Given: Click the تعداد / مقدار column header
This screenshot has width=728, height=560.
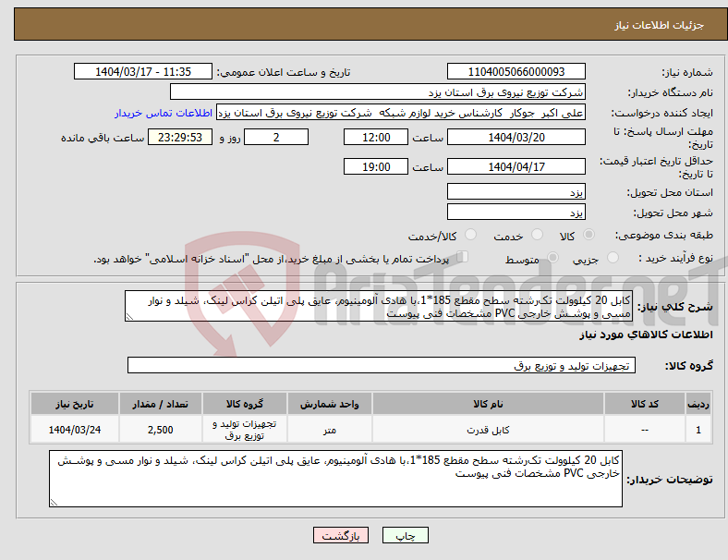Looking at the screenshot, I should click(x=160, y=404).
